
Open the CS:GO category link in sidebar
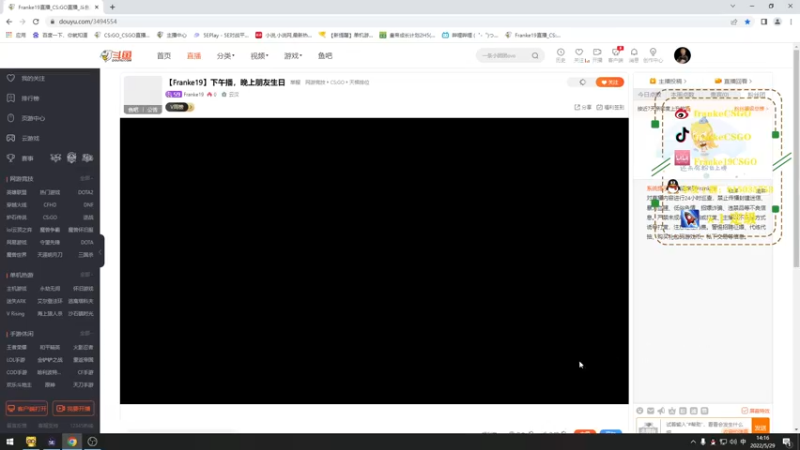50,217
